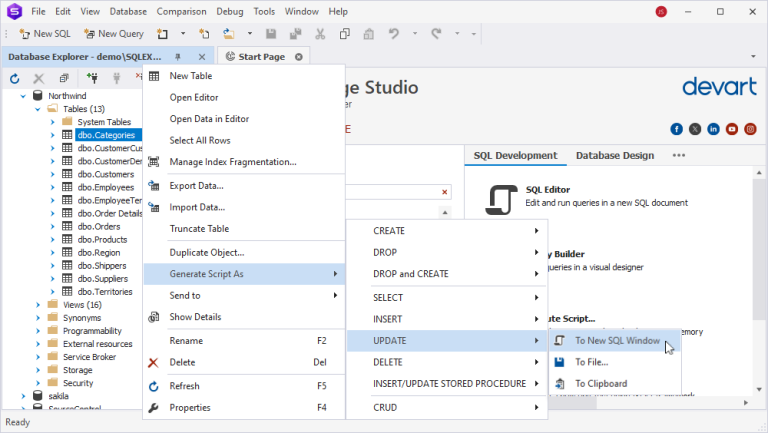Close the Start Page tab

(x=299, y=57)
